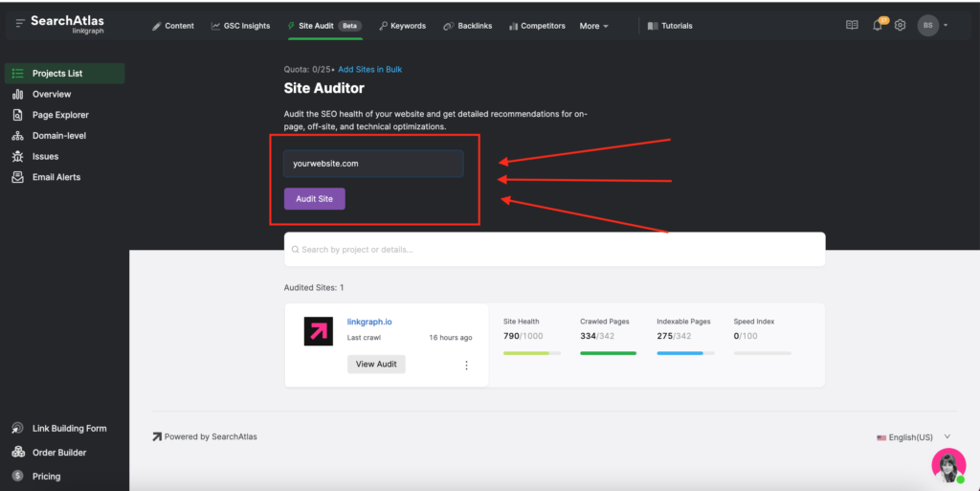This screenshot has height=491, width=980.
Task: Expand the account dropdown arrow
Action: point(946,26)
